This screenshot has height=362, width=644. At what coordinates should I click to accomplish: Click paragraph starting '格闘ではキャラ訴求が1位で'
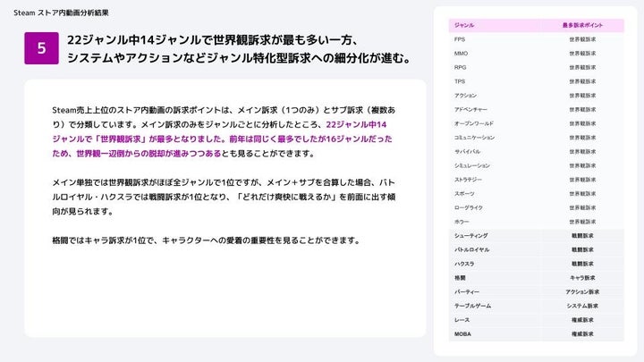(x=207, y=240)
